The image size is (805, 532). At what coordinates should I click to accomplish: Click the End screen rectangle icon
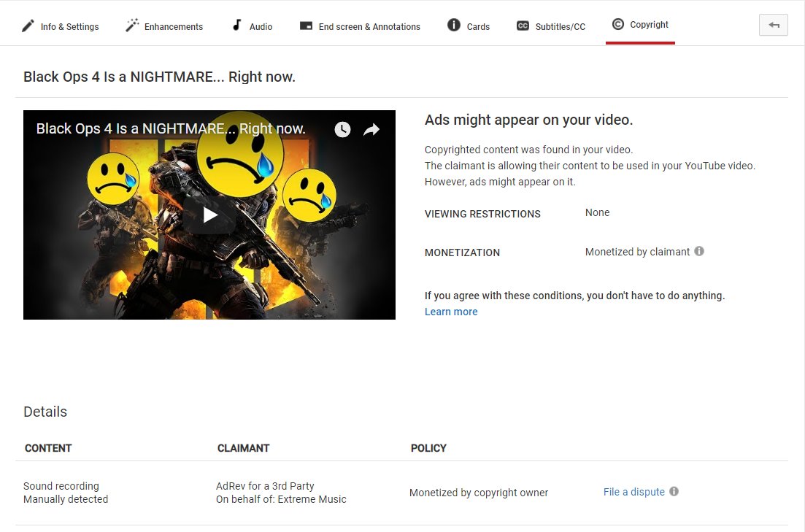(306, 26)
